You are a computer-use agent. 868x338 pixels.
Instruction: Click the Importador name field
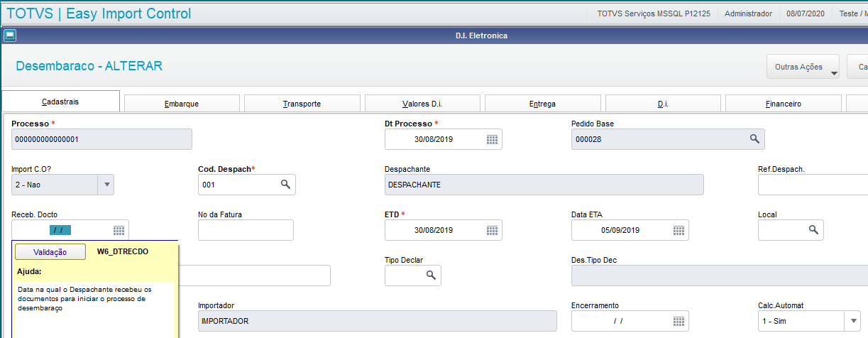tap(378, 321)
